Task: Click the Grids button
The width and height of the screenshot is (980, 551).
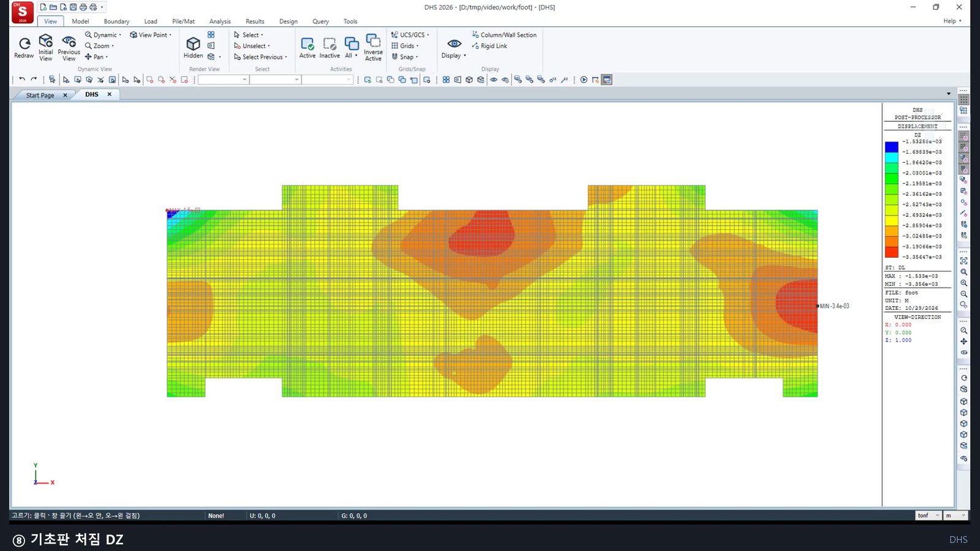Action: click(x=405, y=46)
